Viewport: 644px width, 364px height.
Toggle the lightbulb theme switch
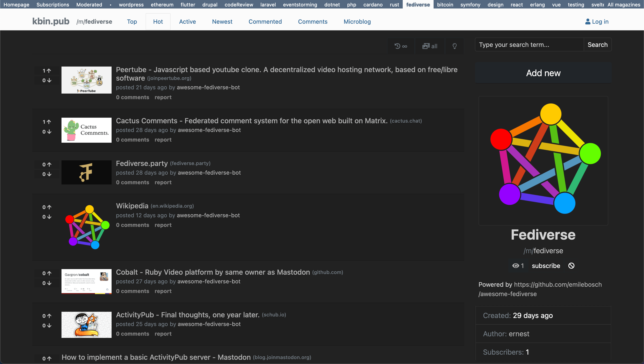(x=455, y=46)
